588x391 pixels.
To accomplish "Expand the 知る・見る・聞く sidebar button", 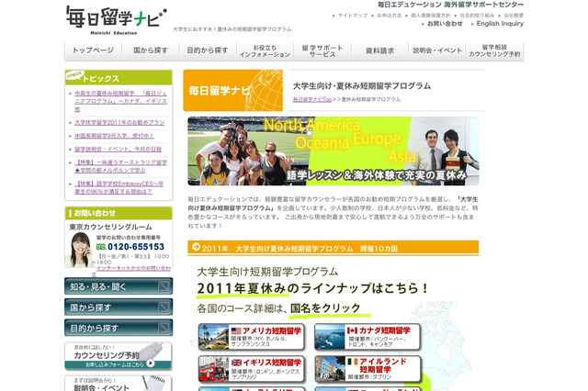I will (119, 286).
